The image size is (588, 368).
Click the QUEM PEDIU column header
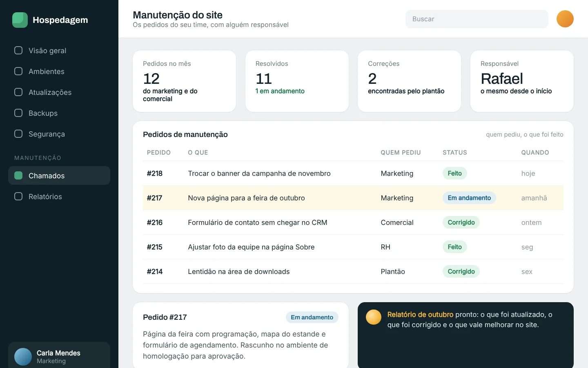(x=401, y=153)
